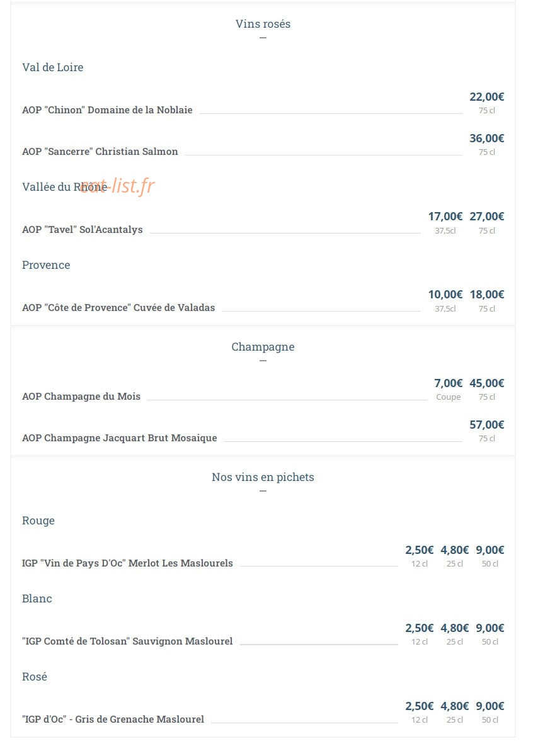Click IGP d'Oc Gris de Grenache Masloure!

113,719
